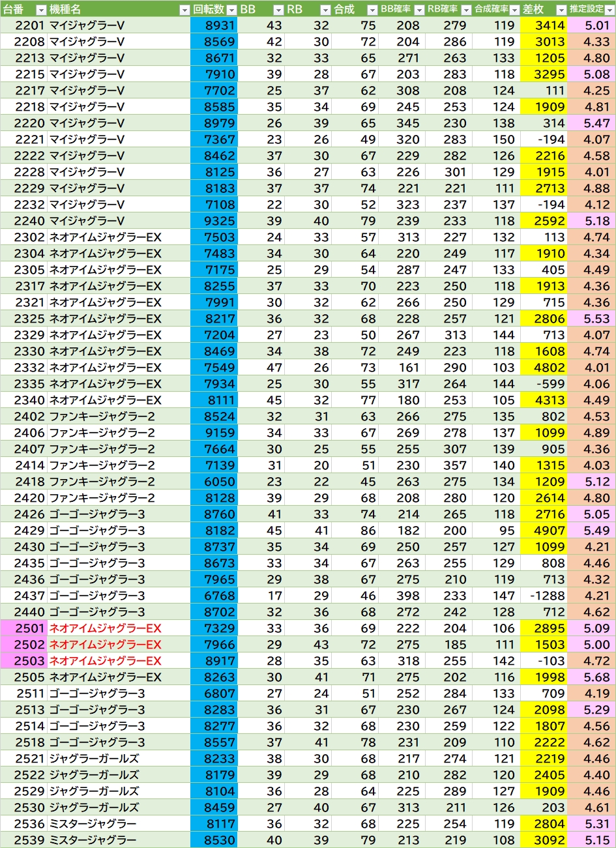This screenshot has width=616, height=848.
Task: Select red text cell in row 2502
Action: point(106,645)
